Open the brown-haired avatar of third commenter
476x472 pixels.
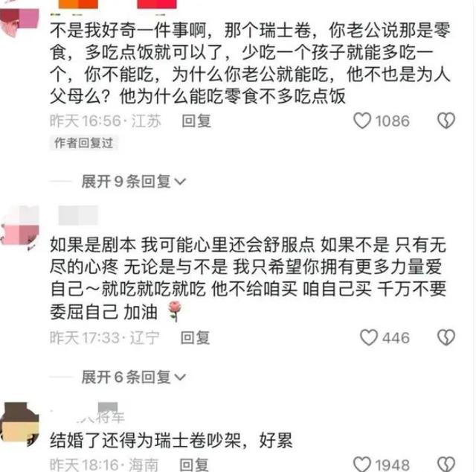20,423
